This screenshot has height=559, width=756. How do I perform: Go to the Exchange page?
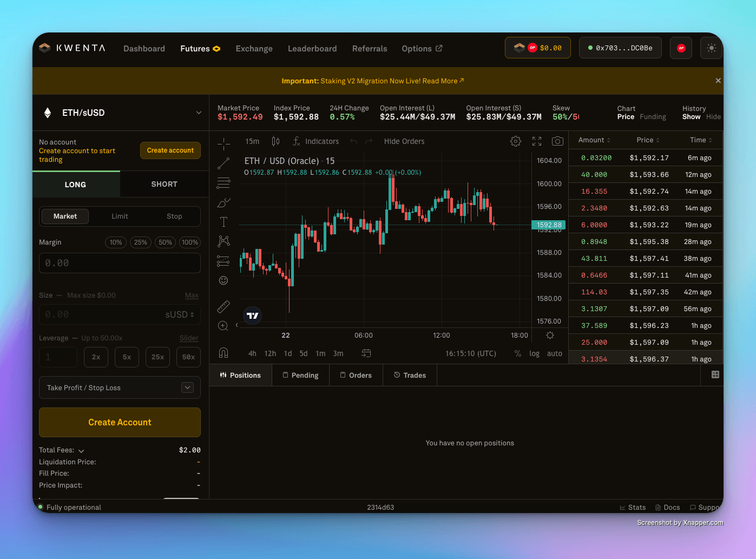(x=254, y=49)
